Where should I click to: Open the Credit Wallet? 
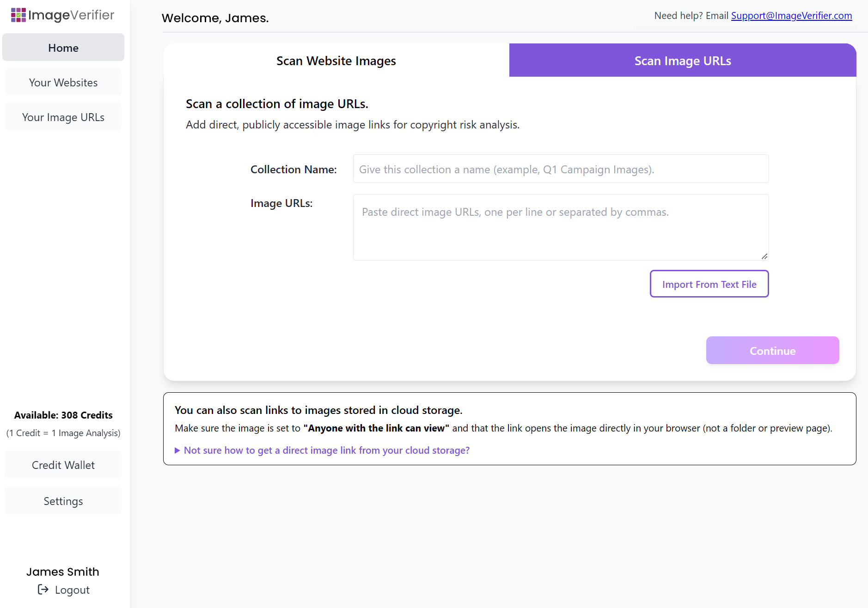click(x=63, y=465)
